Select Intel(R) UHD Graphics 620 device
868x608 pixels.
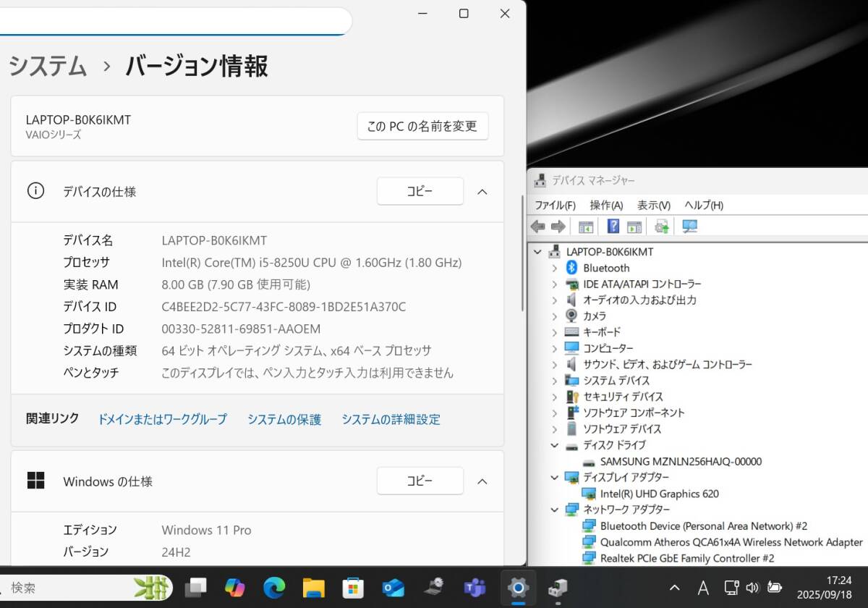[x=659, y=494]
